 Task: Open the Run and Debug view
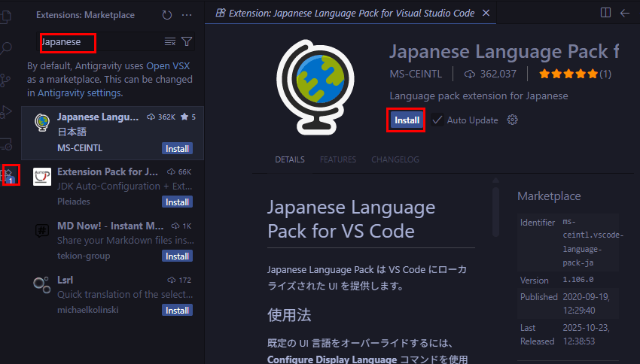coord(6,112)
